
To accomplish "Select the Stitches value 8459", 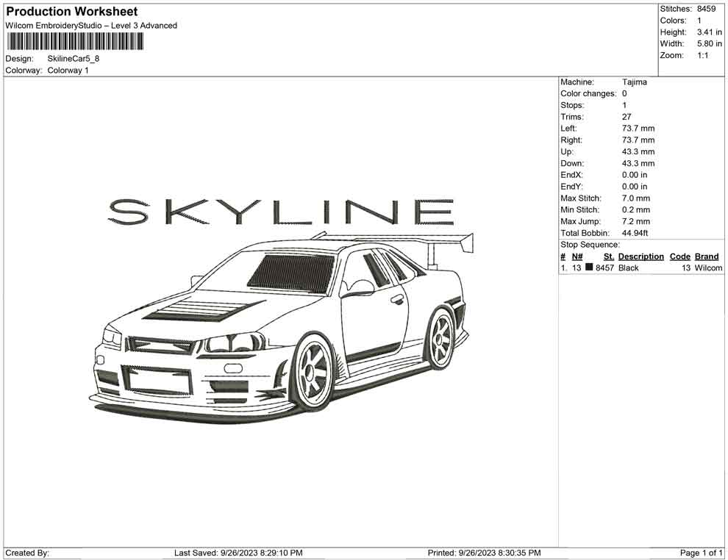I will click(706, 9).
